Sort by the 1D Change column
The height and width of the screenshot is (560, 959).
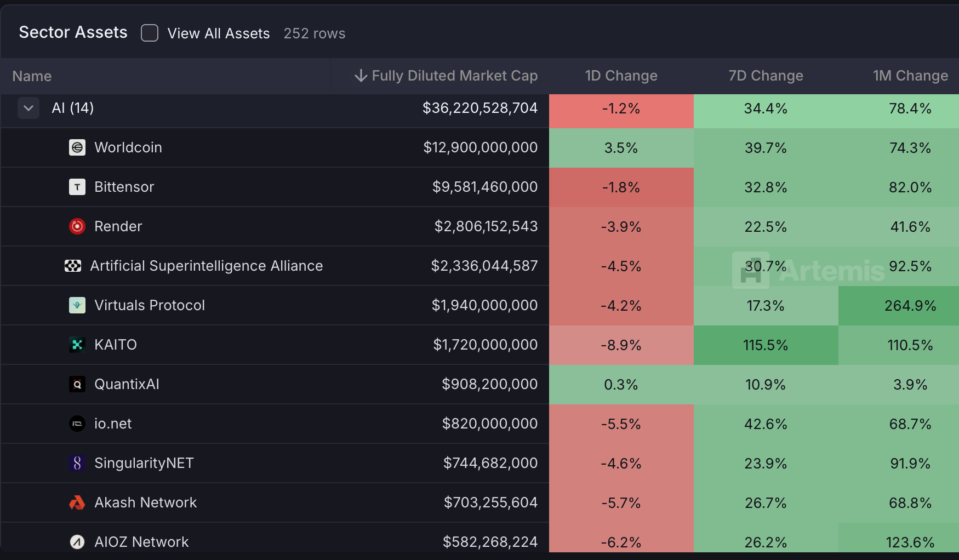pyautogui.click(x=621, y=76)
